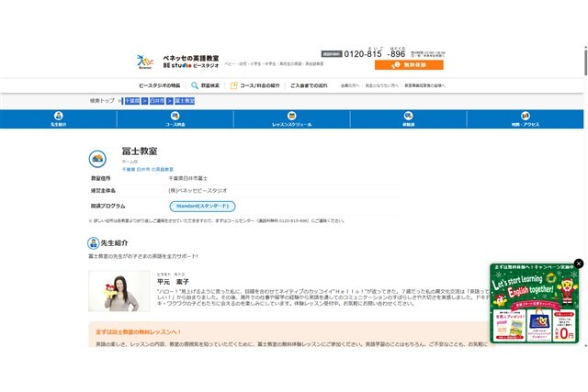588x392 pixels.
Task: Open ご入会までの流れ menu item
Action: tap(309, 85)
